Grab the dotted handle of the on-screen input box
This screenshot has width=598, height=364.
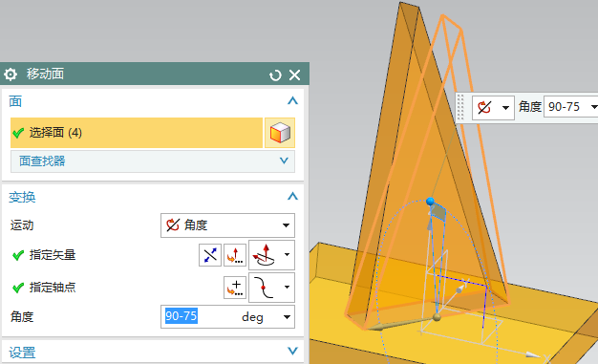tap(460, 107)
